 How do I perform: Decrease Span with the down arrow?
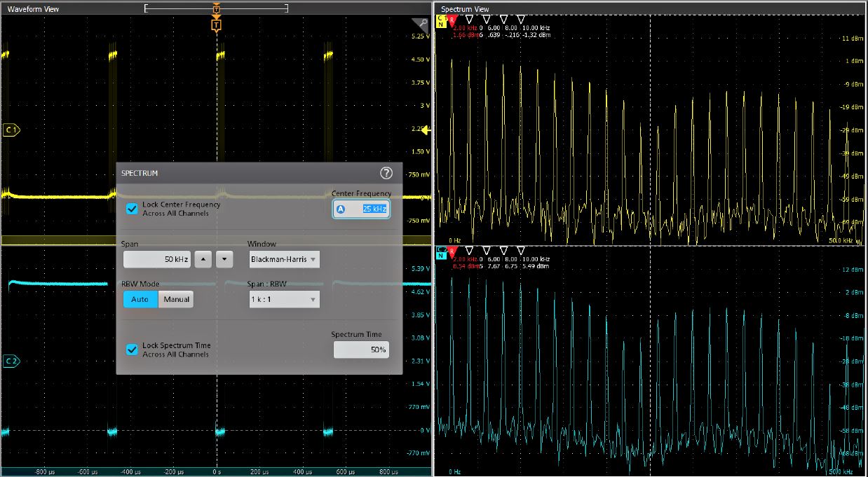tap(224, 259)
